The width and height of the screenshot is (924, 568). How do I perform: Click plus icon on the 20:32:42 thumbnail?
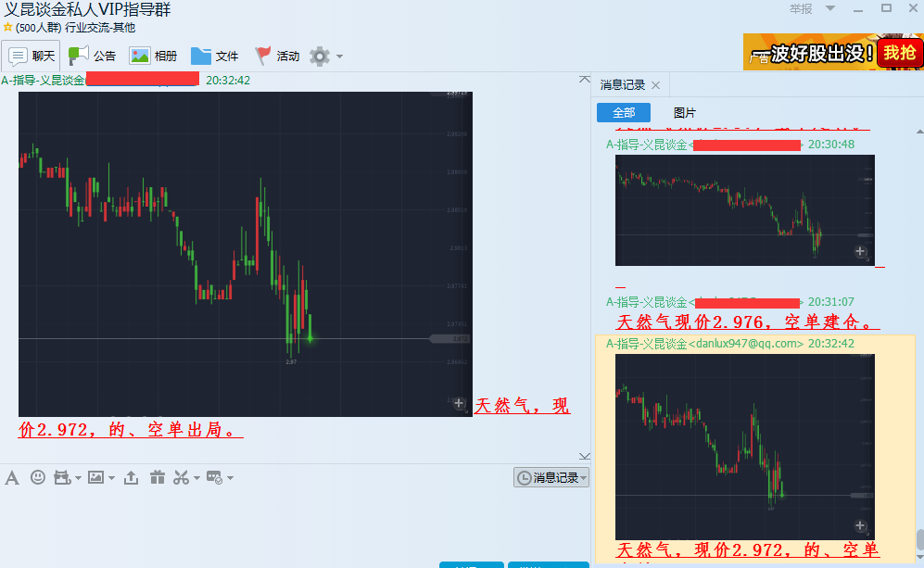860,525
